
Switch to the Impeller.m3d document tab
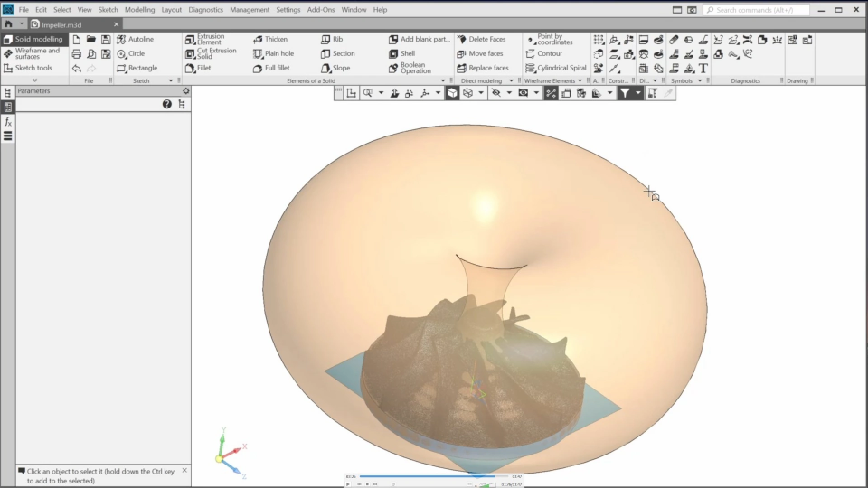[x=72, y=24]
